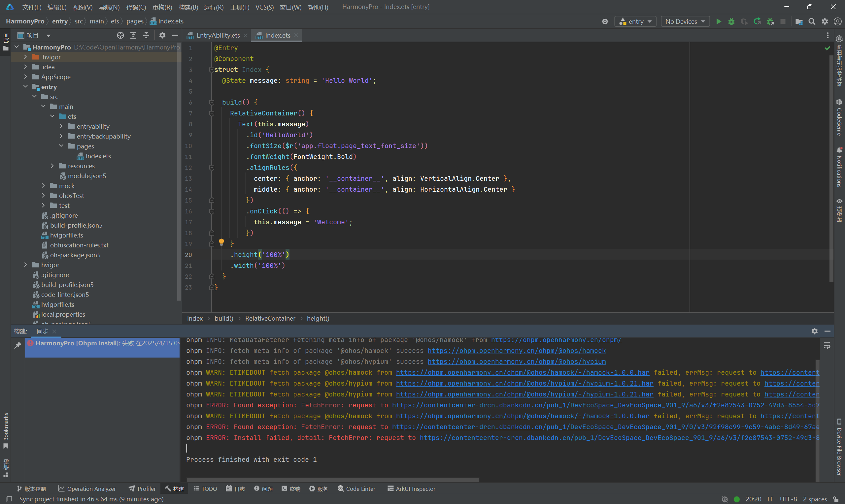Screen dimensions: 845x504
Task: Collapse the pages folder
Action: click(x=61, y=146)
